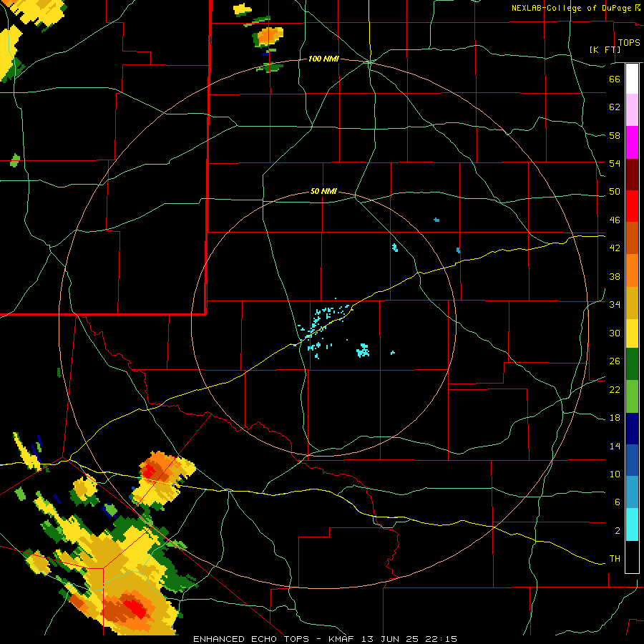
Task: Click the 18 value on the legend scale
Action: tap(615, 418)
